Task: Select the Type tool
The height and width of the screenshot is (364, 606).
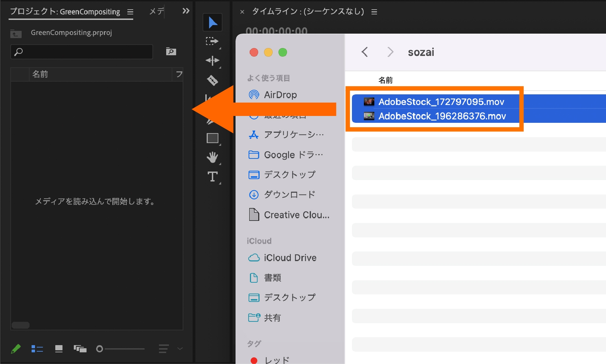Action: coord(213,177)
